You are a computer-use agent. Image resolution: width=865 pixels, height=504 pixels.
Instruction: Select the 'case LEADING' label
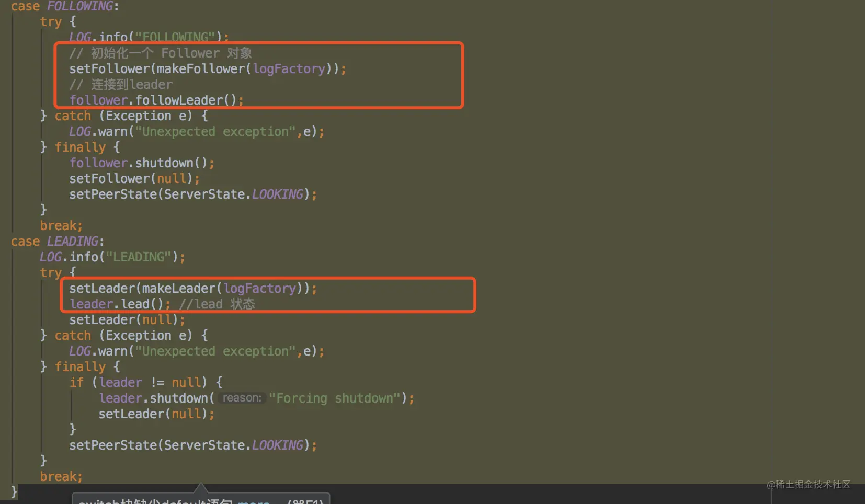(x=58, y=241)
